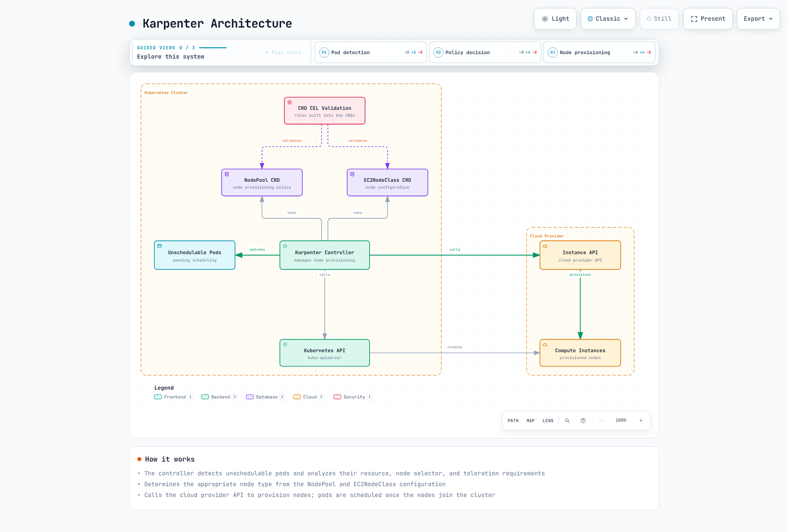The height and width of the screenshot is (532, 788).
Task: Select the Node provisioning guided view
Action: point(599,52)
